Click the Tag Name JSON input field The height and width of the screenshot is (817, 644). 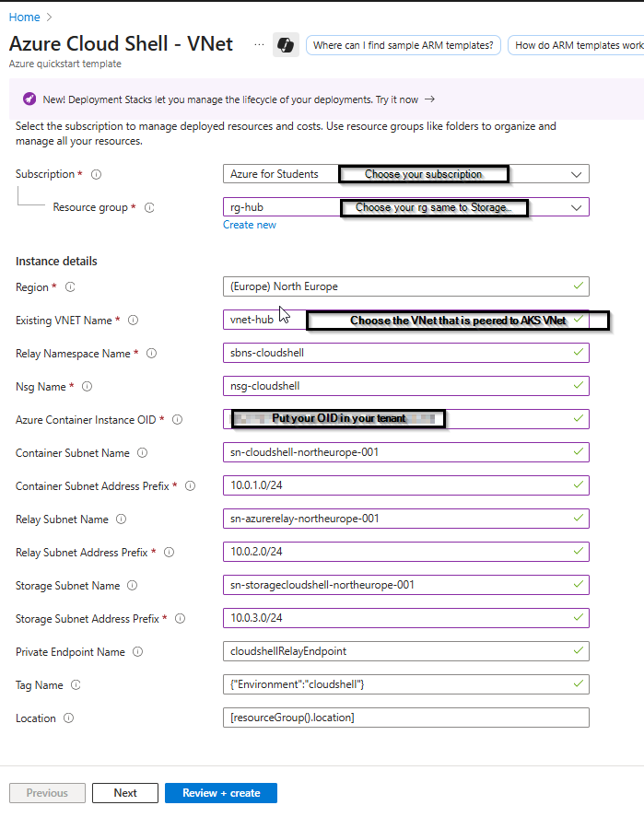click(x=406, y=684)
